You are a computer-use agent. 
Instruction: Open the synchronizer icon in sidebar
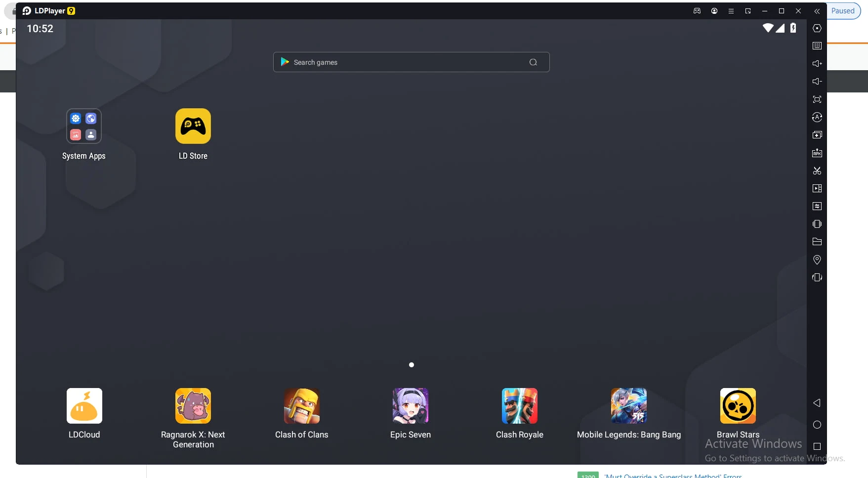(x=817, y=206)
